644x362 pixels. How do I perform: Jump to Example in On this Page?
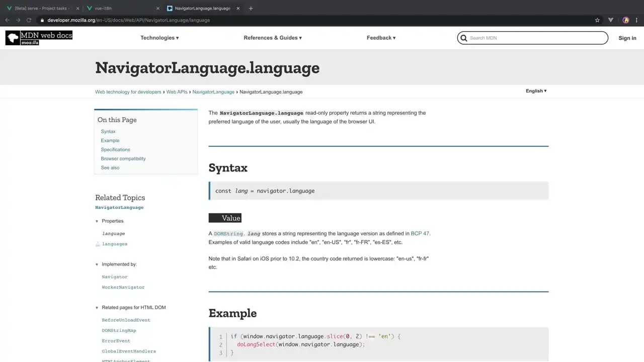coord(110,141)
